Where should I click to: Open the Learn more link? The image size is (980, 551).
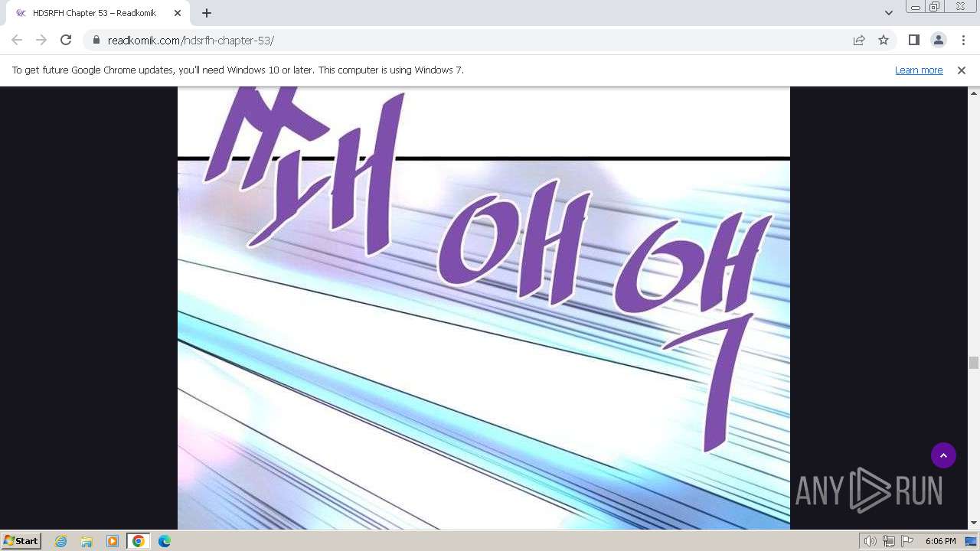click(x=919, y=70)
